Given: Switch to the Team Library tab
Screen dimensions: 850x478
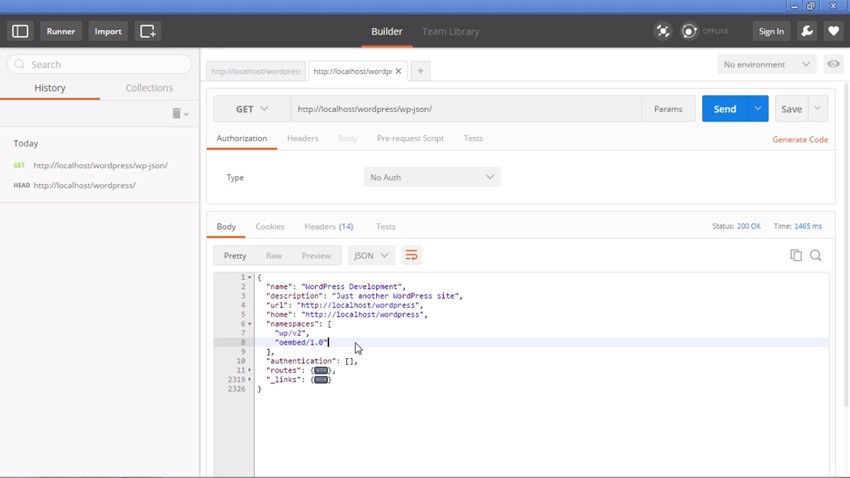Looking at the screenshot, I should 450,31.
